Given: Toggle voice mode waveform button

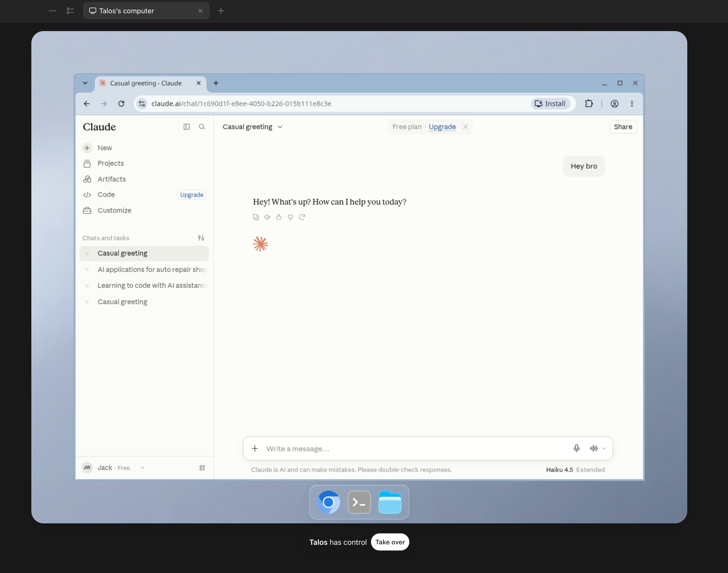Looking at the screenshot, I should click(x=594, y=448).
